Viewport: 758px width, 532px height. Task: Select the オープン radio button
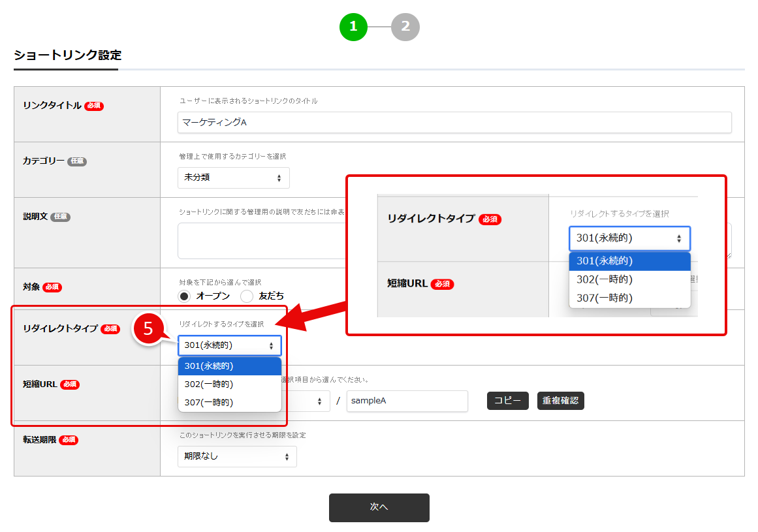click(x=185, y=296)
